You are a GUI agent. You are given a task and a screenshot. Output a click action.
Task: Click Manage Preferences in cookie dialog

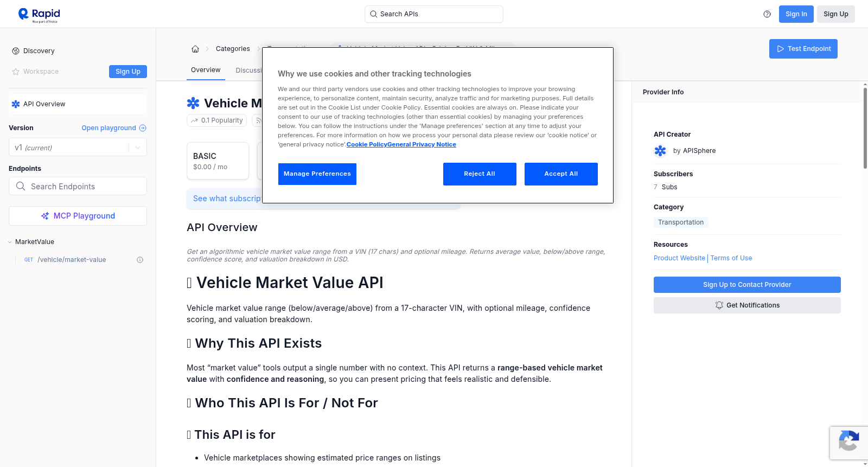point(317,174)
